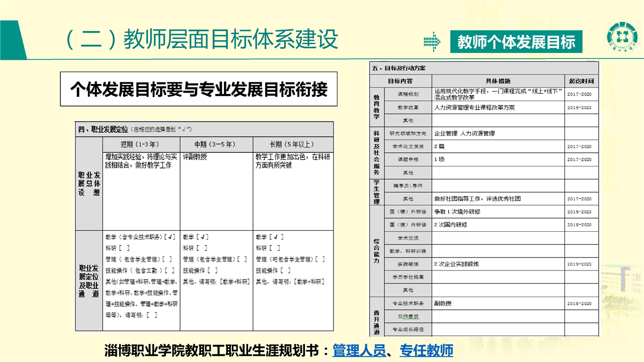Toggle the 教学 checkbox in the long-term column

(x=277, y=237)
